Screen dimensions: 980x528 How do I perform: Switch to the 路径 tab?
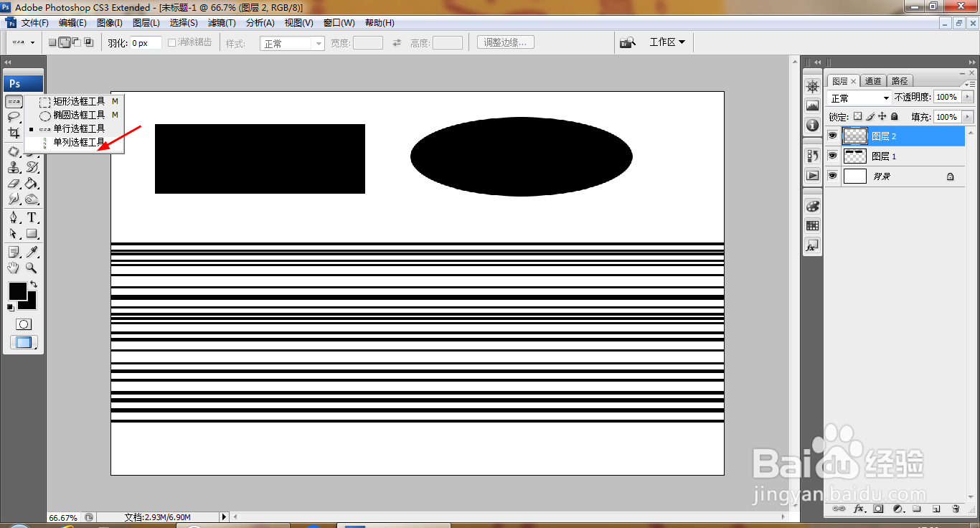pos(900,81)
